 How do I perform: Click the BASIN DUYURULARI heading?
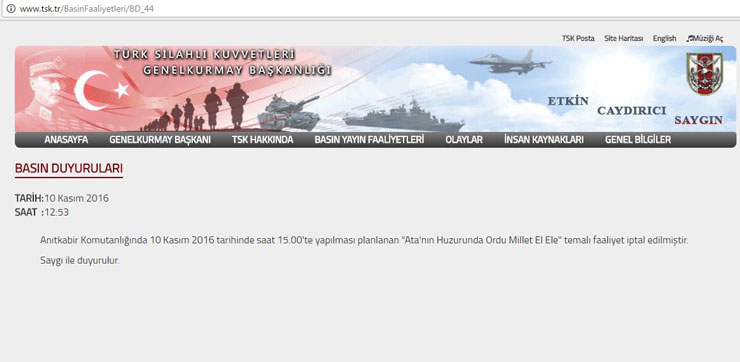click(69, 168)
